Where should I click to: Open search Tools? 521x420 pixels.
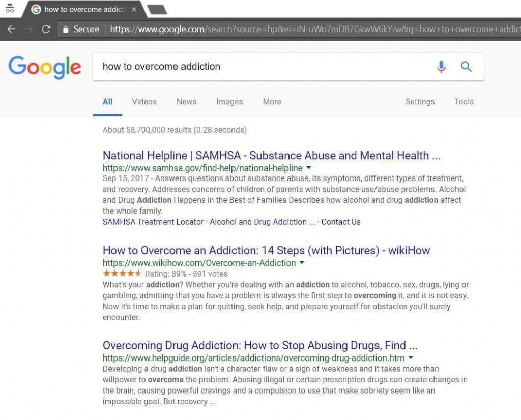click(x=464, y=102)
